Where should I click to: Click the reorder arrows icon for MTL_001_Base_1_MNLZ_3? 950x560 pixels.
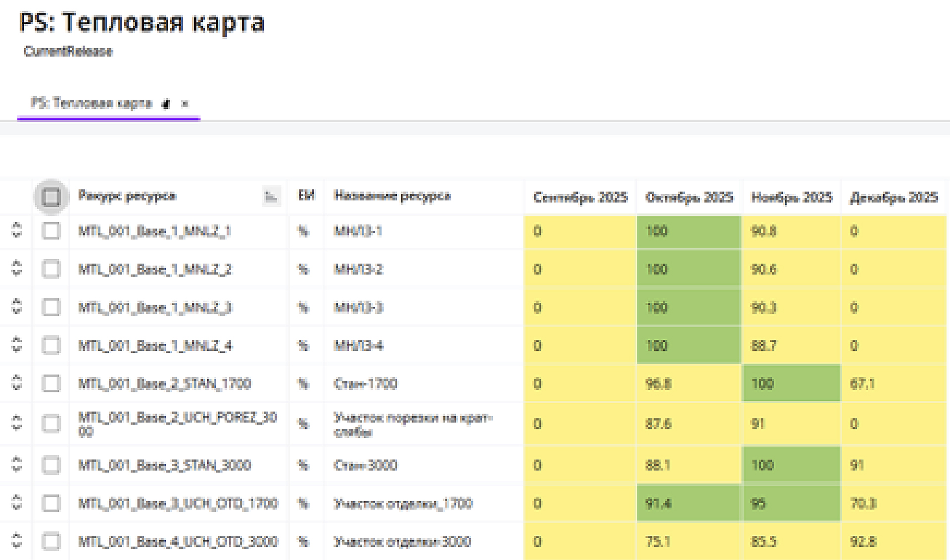tap(16, 306)
